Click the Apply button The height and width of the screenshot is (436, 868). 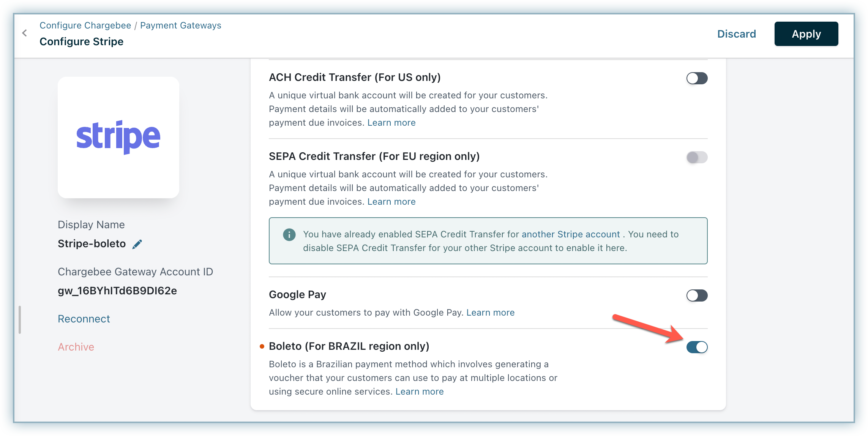(806, 34)
